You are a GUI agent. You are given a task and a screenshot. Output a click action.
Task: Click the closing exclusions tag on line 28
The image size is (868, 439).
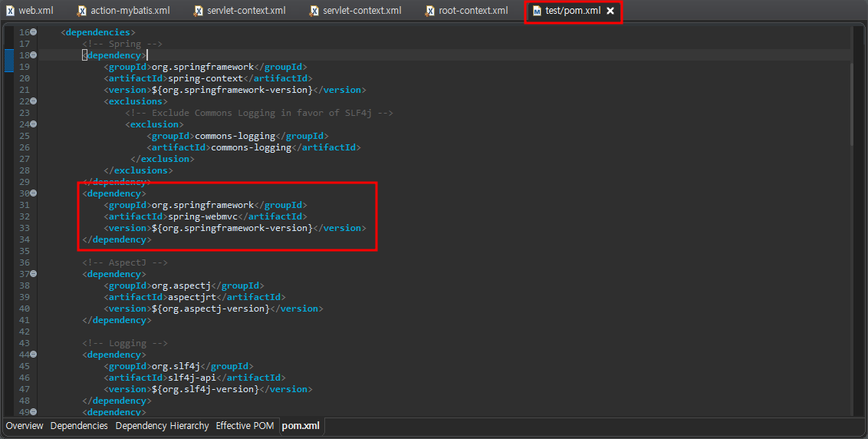coord(138,170)
